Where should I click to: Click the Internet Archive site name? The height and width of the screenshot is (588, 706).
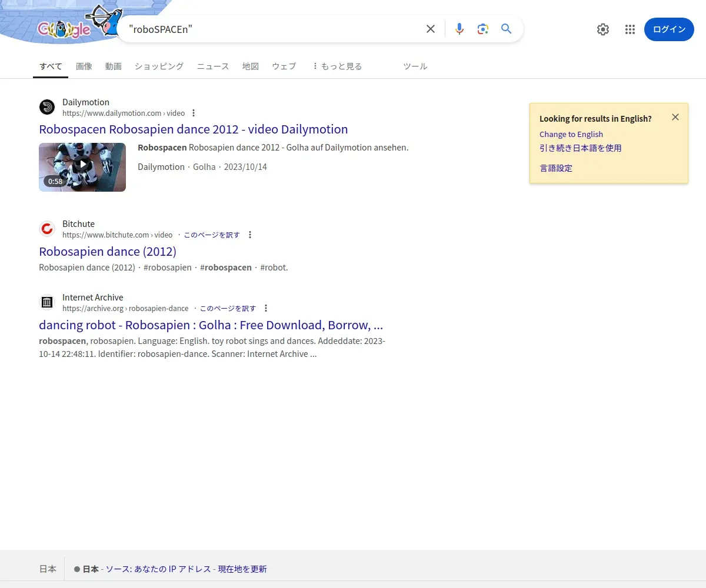click(93, 298)
